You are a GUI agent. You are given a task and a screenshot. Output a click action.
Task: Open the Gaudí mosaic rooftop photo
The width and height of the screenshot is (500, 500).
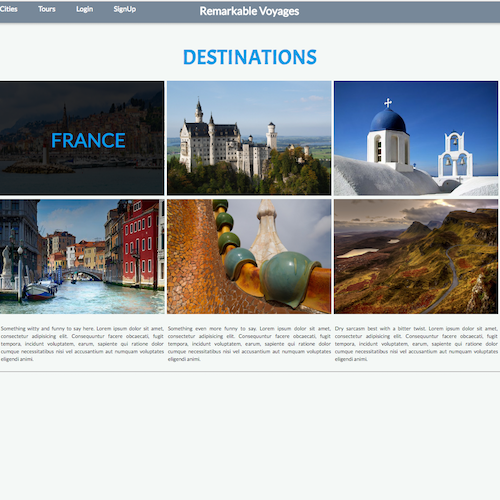[x=249, y=257]
